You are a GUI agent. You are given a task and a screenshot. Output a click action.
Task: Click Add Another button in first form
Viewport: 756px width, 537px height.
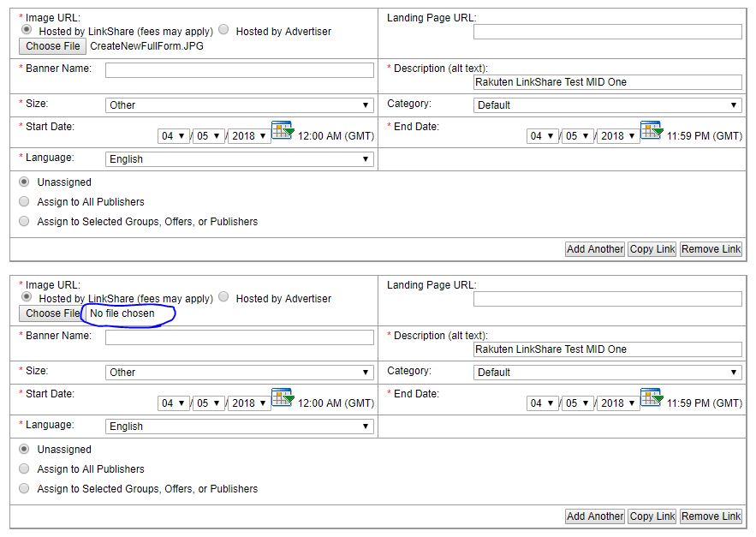pos(595,249)
